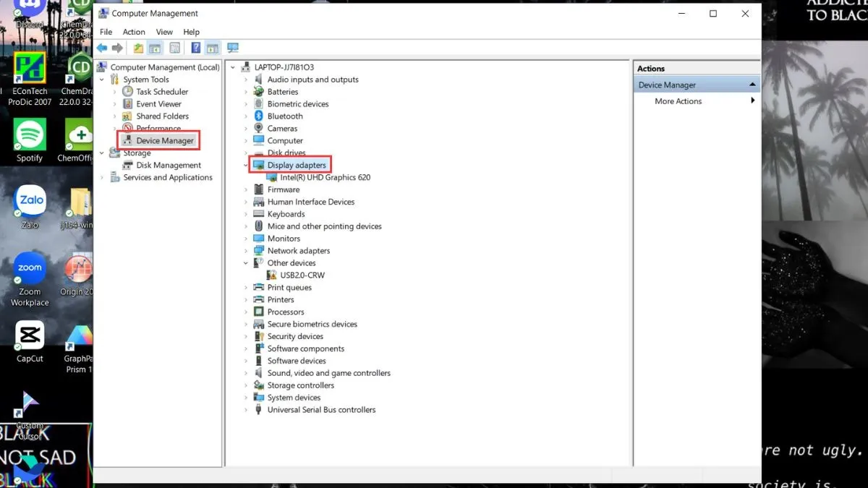The image size is (868, 488).
Task: Click the Forward navigation arrow
Action: click(117, 48)
